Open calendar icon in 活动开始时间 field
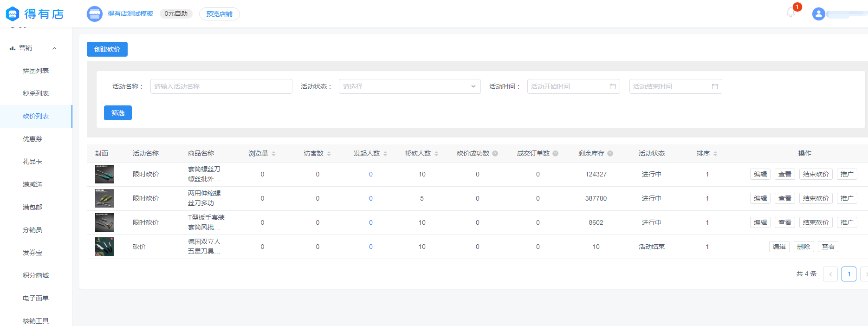 point(612,86)
